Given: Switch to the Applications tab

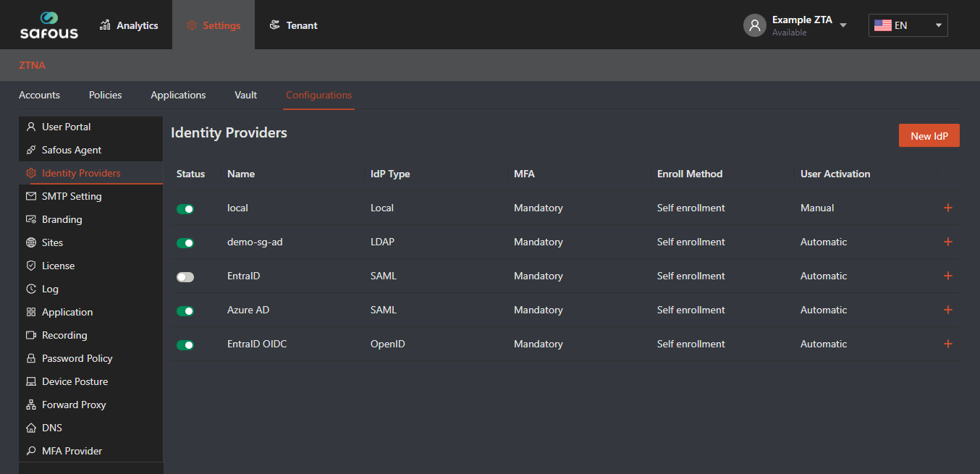Looking at the screenshot, I should (x=178, y=95).
